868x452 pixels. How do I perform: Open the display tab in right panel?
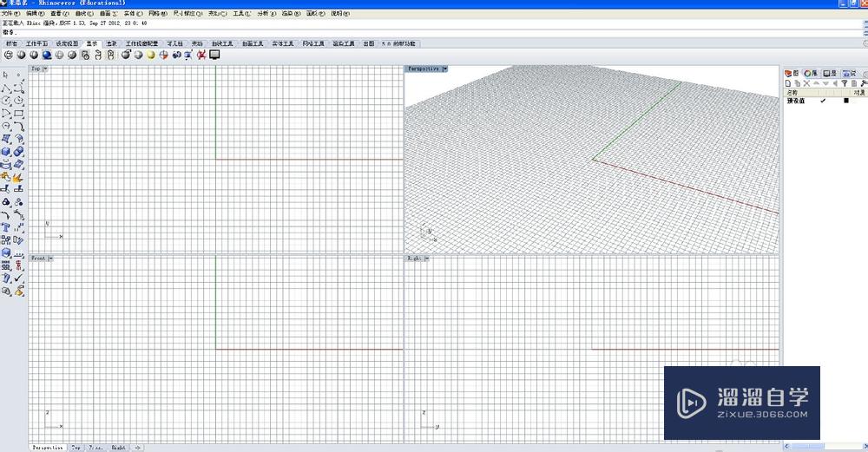point(829,73)
